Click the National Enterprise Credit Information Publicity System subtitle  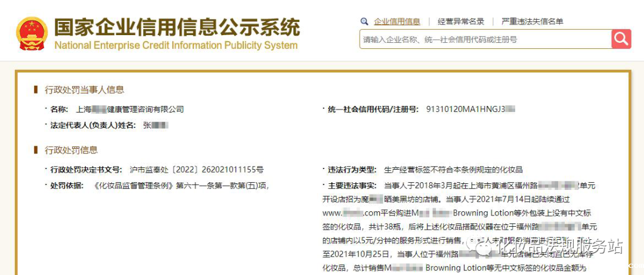(176, 45)
